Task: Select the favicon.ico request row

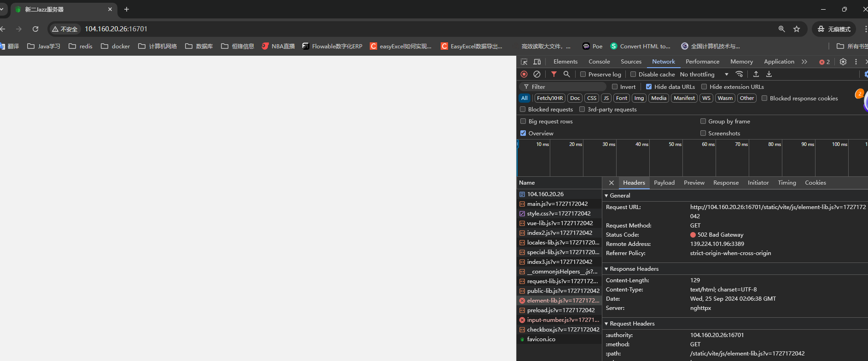Action: tap(559, 339)
